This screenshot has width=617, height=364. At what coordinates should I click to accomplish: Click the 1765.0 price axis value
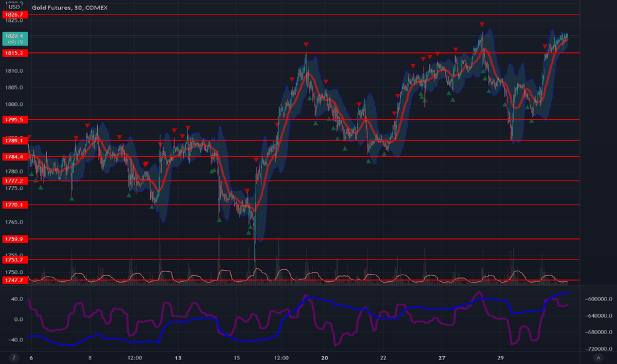[14, 222]
